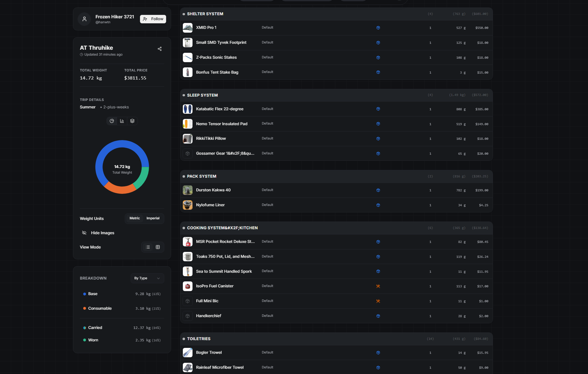Collapse the Shelter System category
This screenshot has width=588, height=374.
[205, 14]
